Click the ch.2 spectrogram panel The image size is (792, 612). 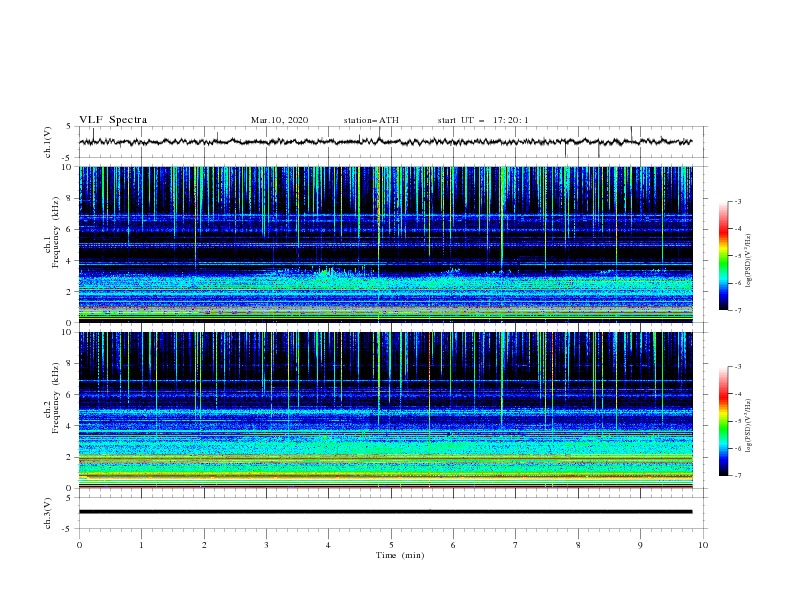point(386,410)
